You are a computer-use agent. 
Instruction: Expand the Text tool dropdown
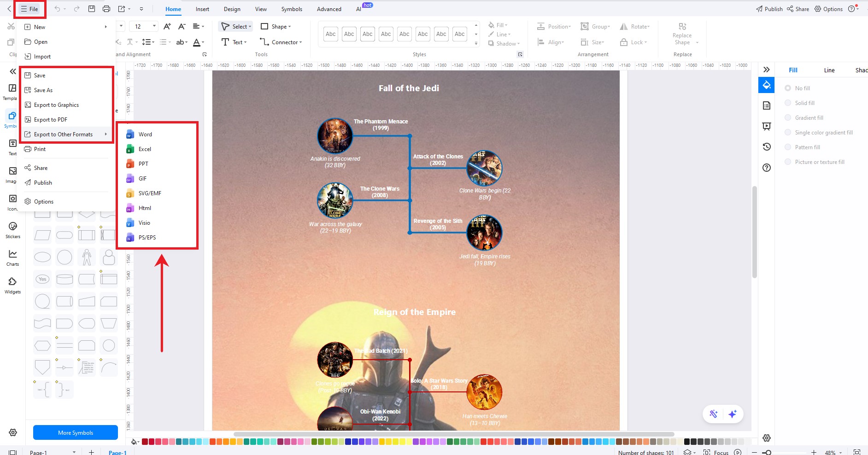click(245, 42)
